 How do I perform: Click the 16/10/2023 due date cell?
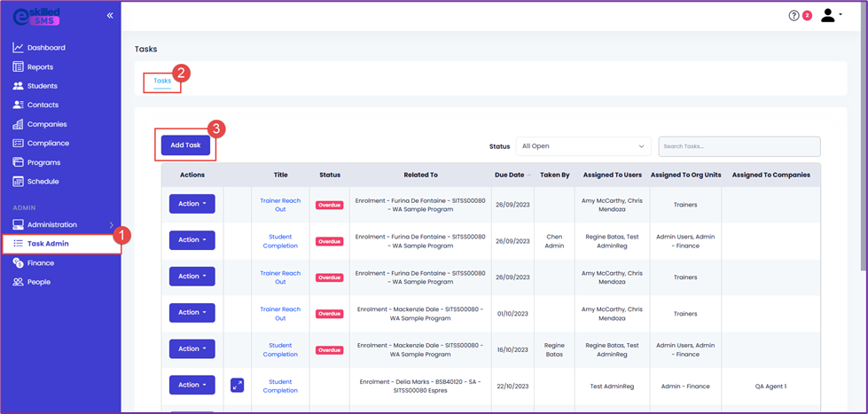[512, 350]
